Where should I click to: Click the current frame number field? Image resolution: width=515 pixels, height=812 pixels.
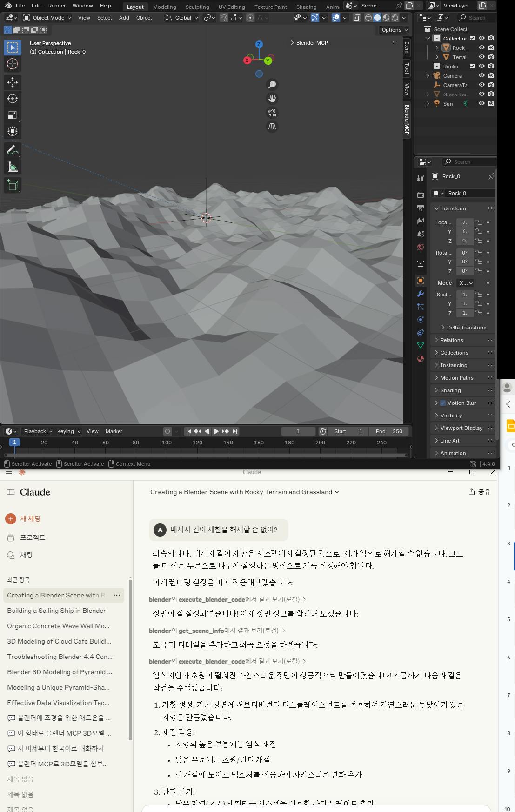pos(298,431)
